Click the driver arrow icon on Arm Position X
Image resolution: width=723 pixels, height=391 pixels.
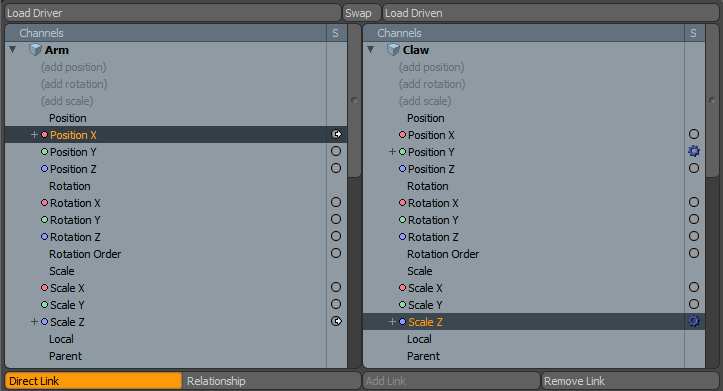coord(337,134)
